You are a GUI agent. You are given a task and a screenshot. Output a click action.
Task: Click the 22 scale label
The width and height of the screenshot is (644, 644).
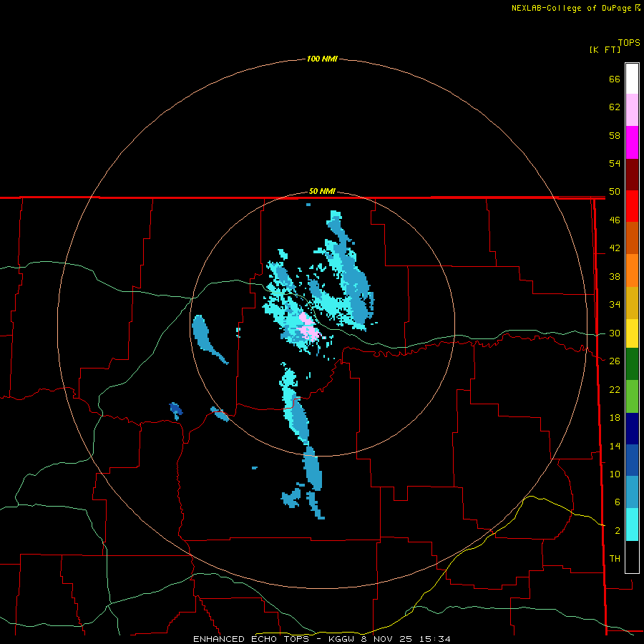point(615,389)
